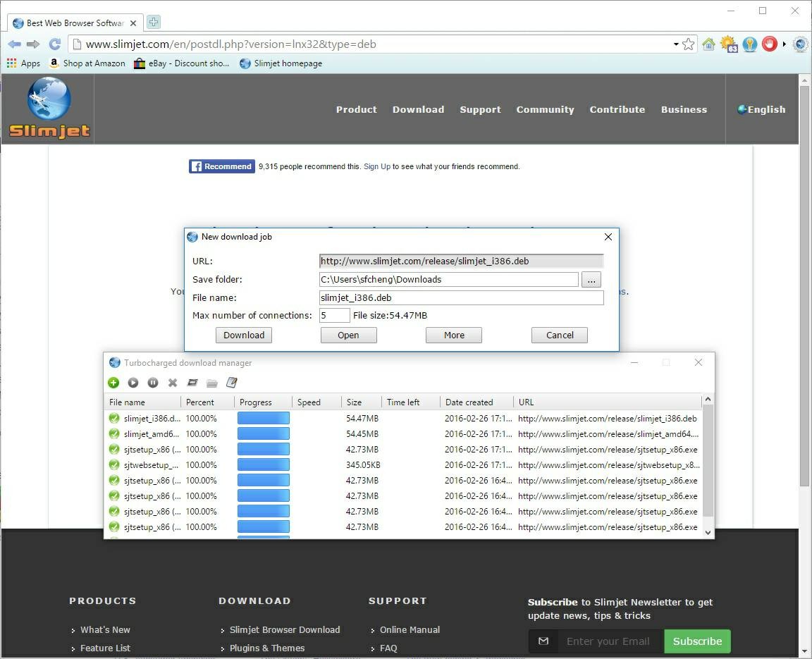Click the red hand ad blocker icon
The height and width of the screenshot is (659, 812).
point(769,44)
